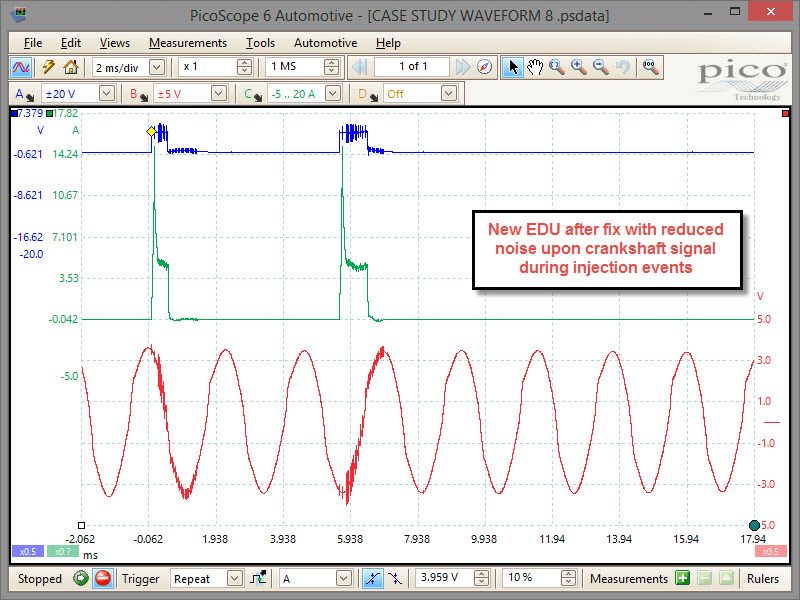Image resolution: width=800 pixels, height=600 pixels.
Task: Open Channel D options button
Action: point(368,94)
